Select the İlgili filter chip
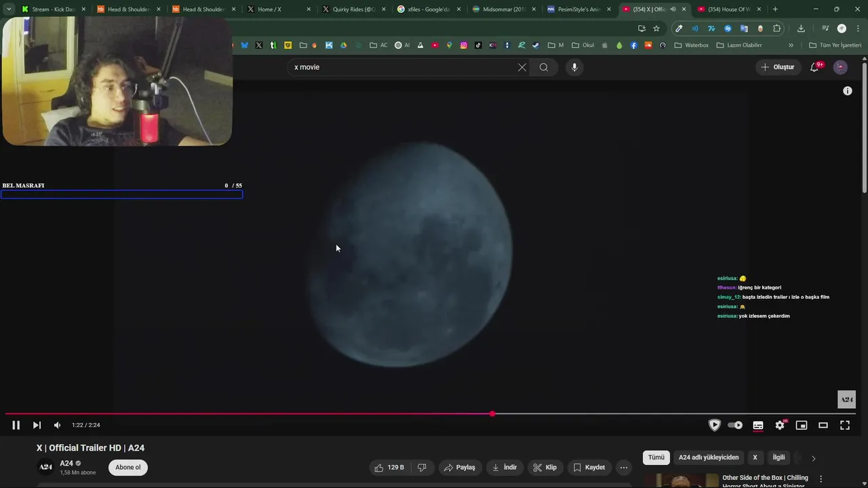868x488 pixels. [x=778, y=457]
